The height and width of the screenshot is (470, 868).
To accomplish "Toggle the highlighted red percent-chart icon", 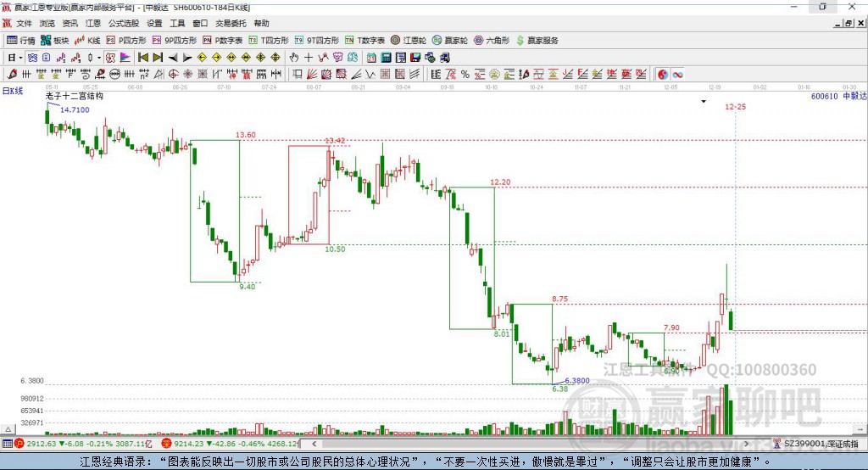I will [111, 58].
